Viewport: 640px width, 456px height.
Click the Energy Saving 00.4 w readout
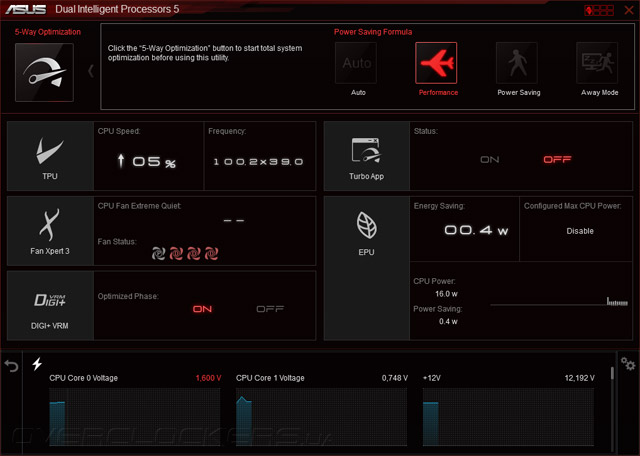[476, 230]
